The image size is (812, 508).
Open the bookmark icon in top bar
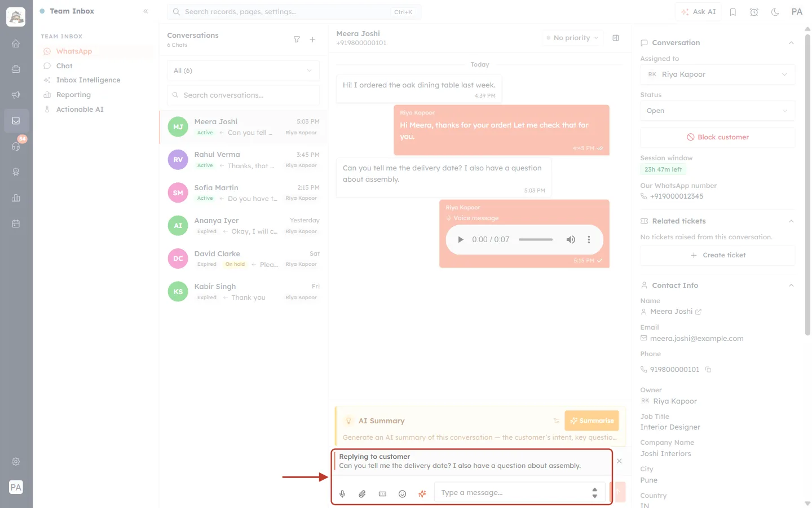(733, 12)
